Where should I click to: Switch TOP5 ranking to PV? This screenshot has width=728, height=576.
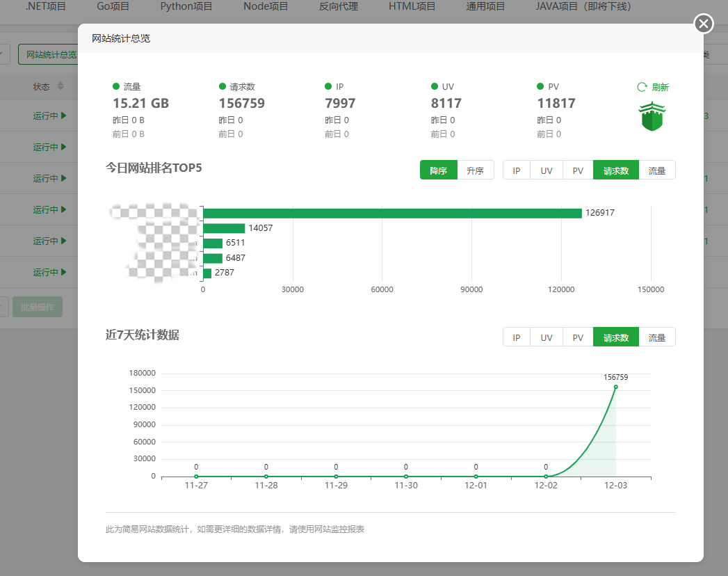point(578,170)
